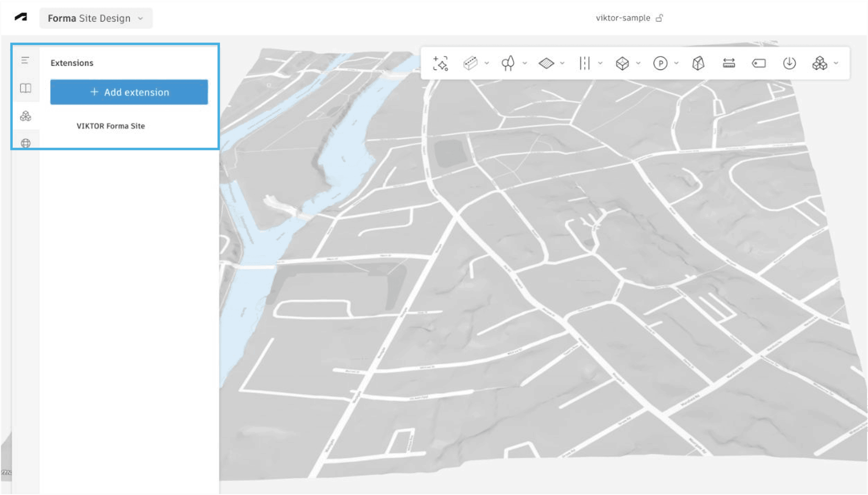Viewport: 868px width, 495px height.
Task: Open the library book sidebar icon
Action: click(x=25, y=88)
